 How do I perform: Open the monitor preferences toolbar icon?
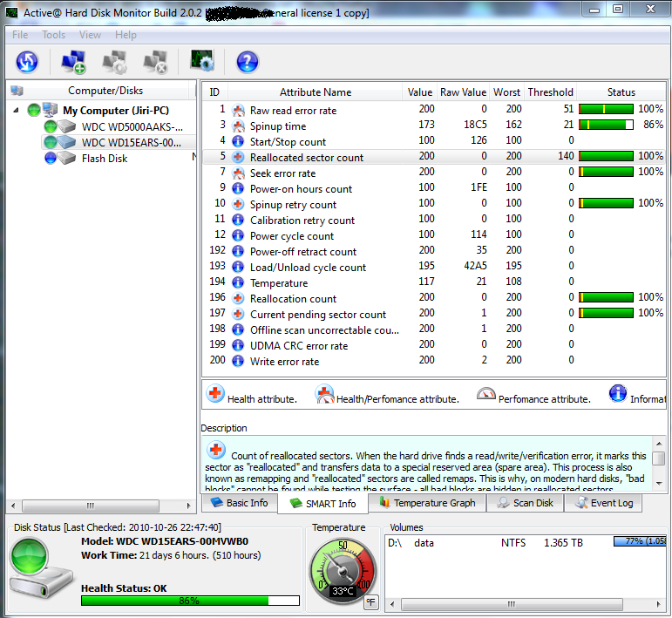(x=202, y=61)
